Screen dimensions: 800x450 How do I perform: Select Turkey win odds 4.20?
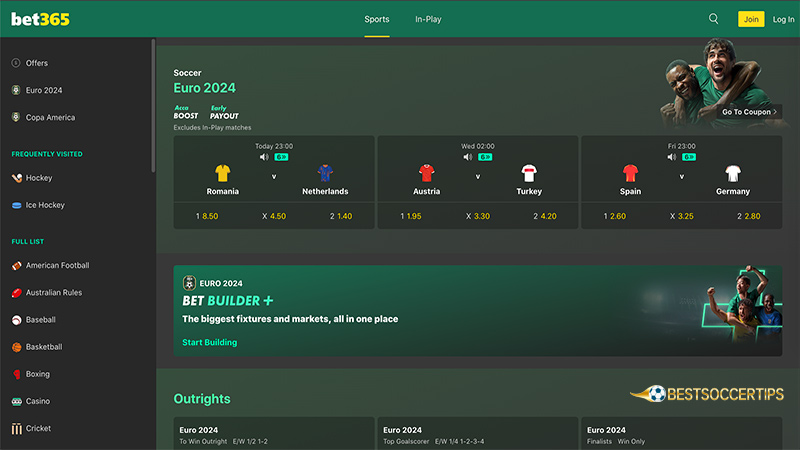pos(545,216)
